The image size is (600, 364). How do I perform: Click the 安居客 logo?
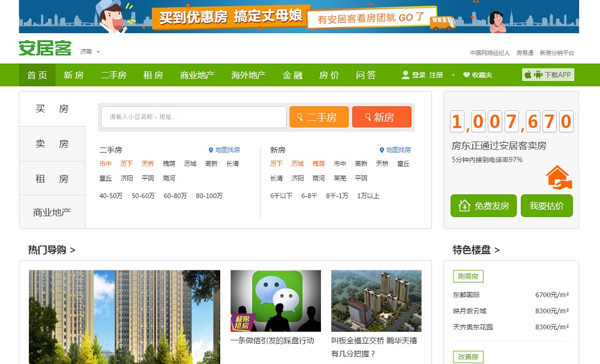[45, 48]
